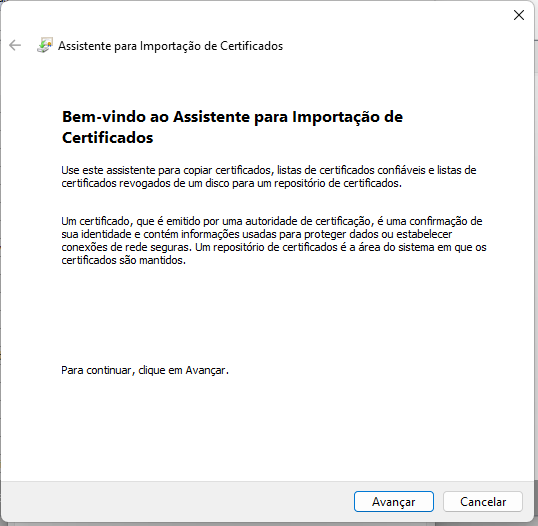Click the 'Para continuar, clique em Avançar.' text
The height and width of the screenshot is (526, 538).
click(145, 370)
